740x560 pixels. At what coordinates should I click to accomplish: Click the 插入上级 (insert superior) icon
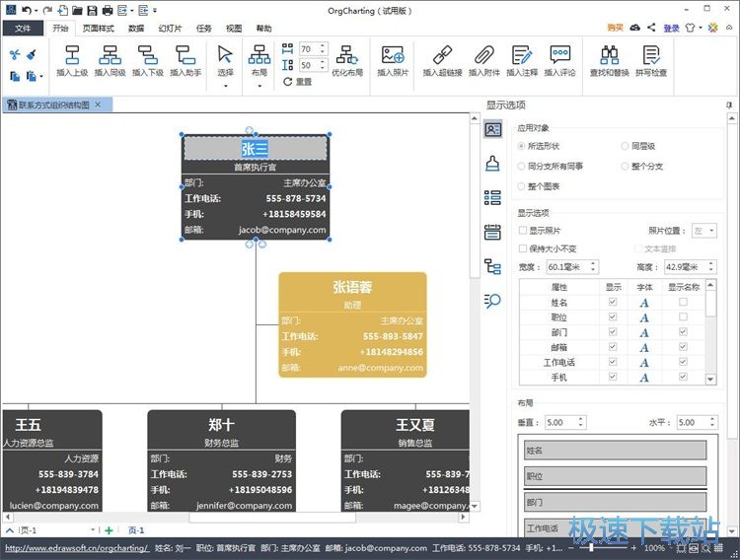point(72,55)
